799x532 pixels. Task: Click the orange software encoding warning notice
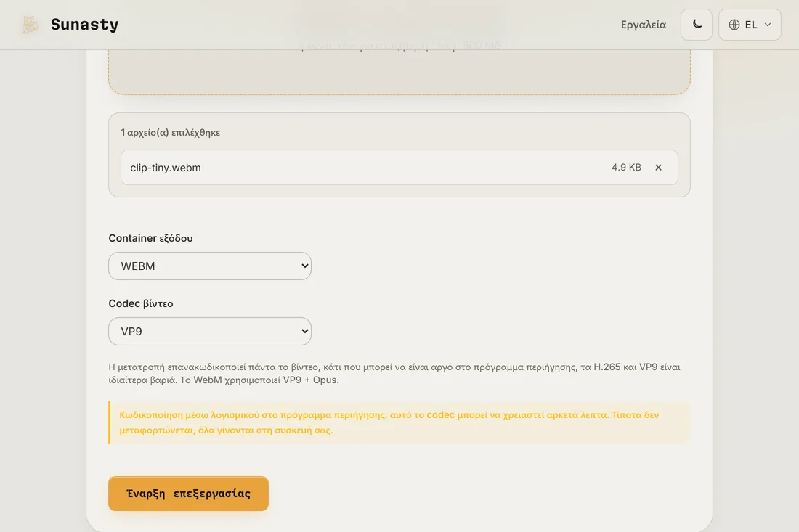[x=399, y=422]
